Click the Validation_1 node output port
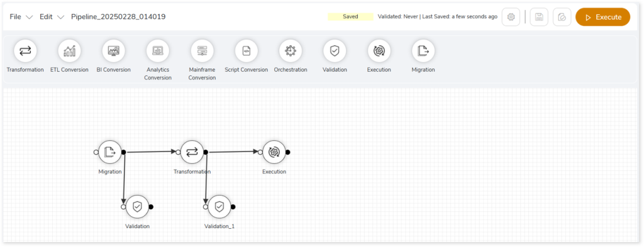 click(x=233, y=207)
